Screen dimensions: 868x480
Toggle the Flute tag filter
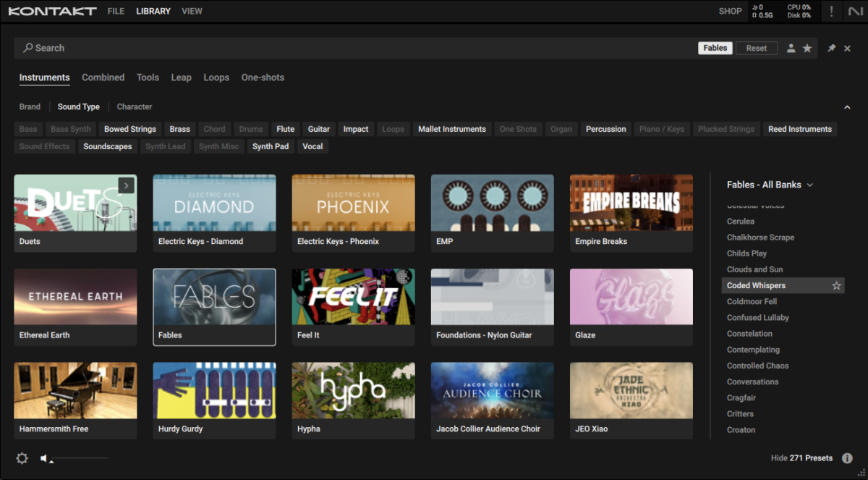tap(286, 129)
